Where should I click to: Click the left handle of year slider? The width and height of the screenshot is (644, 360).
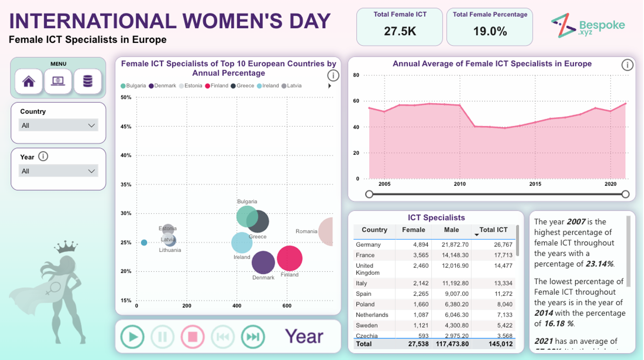[369, 194]
